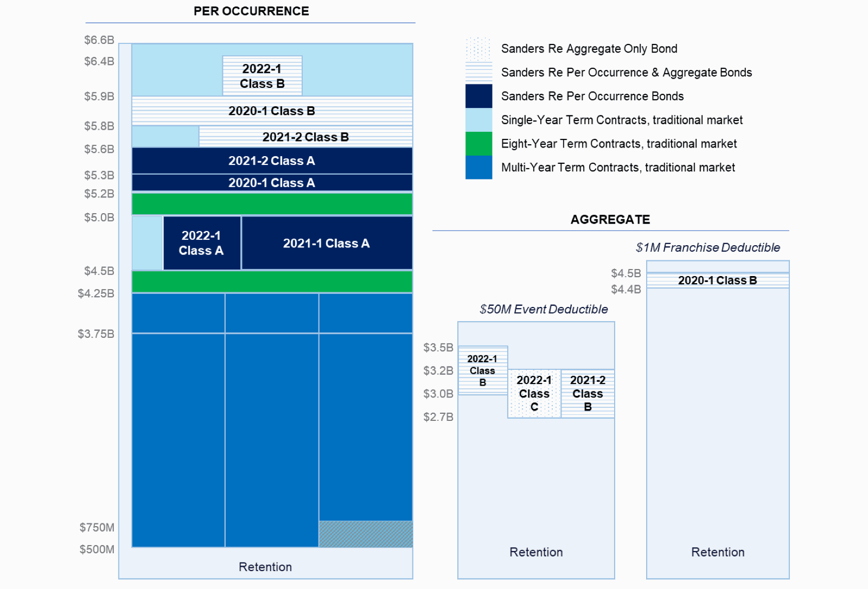Select the AGGREGATE chart title
The image size is (868, 589).
point(610,219)
